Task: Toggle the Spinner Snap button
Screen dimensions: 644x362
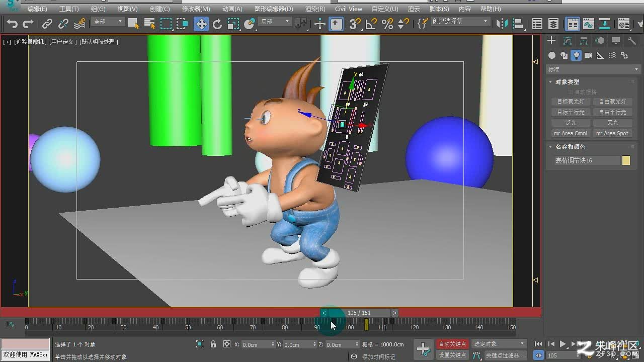Action: pyautogui.click(x=404, y=24)
